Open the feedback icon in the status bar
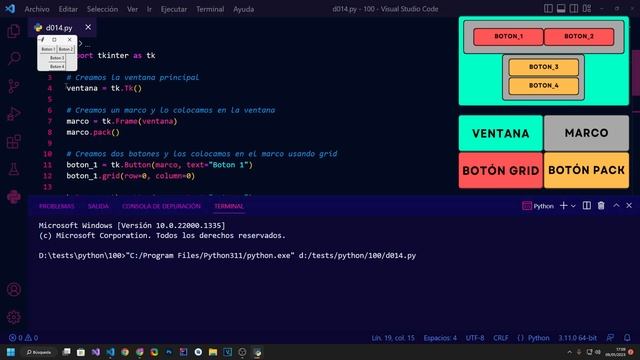Image resolution: width=640 pixels, height=360 pixels. point(610,338)
